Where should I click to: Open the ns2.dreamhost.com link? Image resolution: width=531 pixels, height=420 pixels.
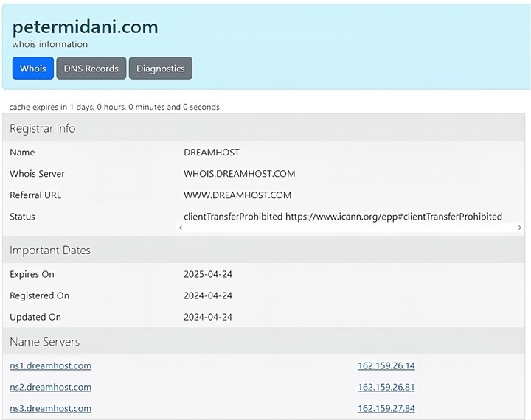[50, 387]
